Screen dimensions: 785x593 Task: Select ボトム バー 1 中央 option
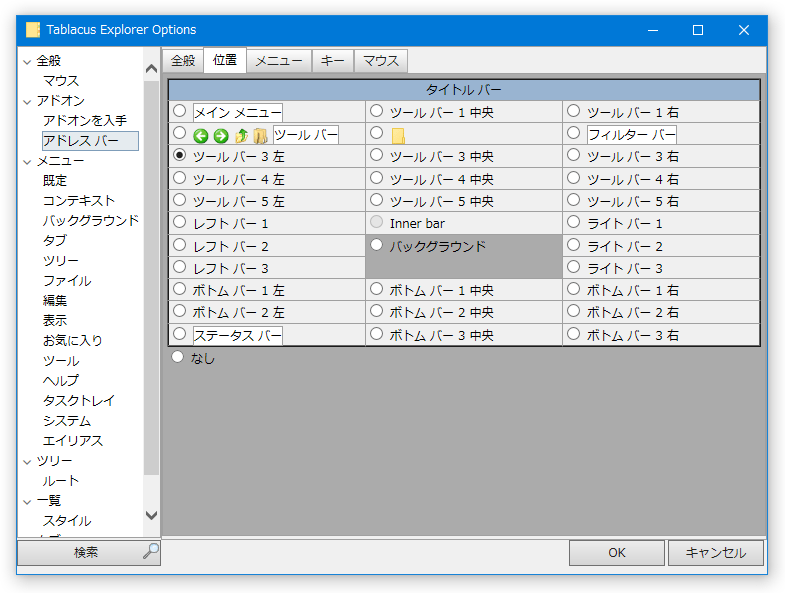point(376,289)
